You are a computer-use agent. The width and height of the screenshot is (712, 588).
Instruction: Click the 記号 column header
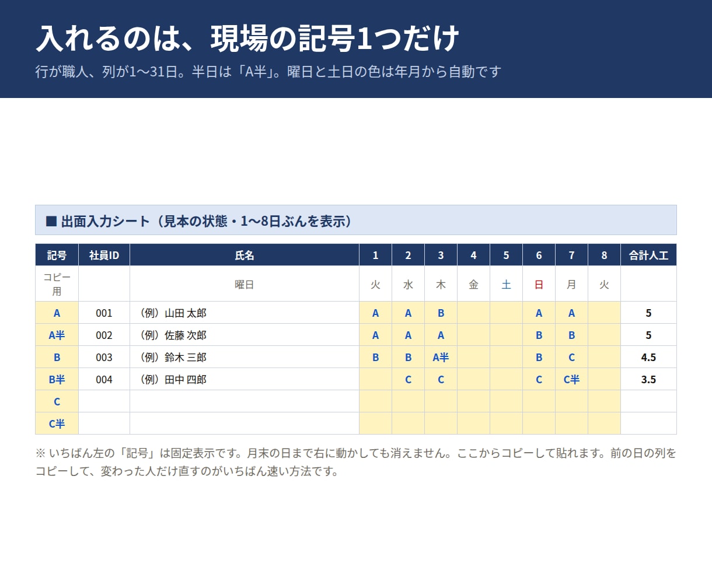(57, 255)
